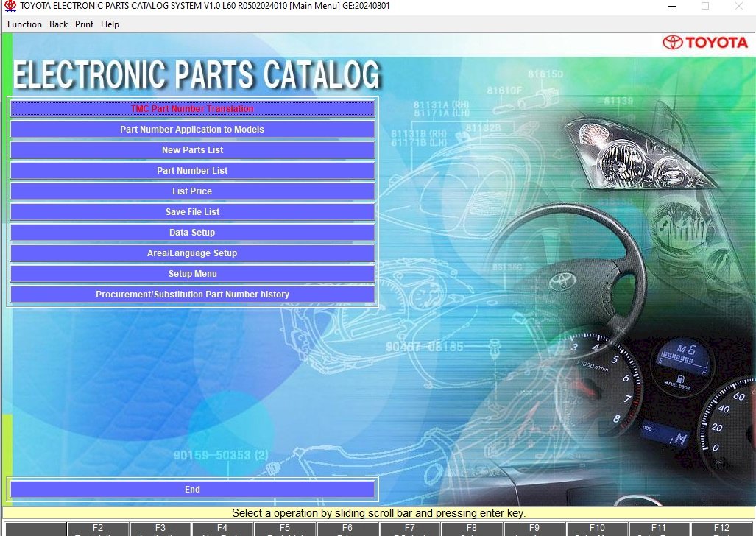756x536 pixels.
Task: Open Data Setup
Action: pyautogui.click(x=192, y=233)
